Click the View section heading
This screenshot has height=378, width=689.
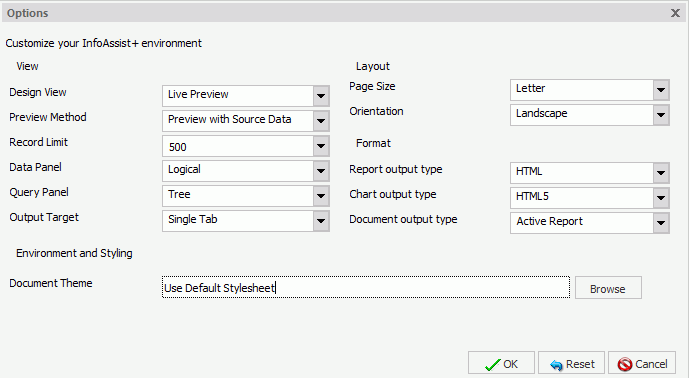(27, 66)
